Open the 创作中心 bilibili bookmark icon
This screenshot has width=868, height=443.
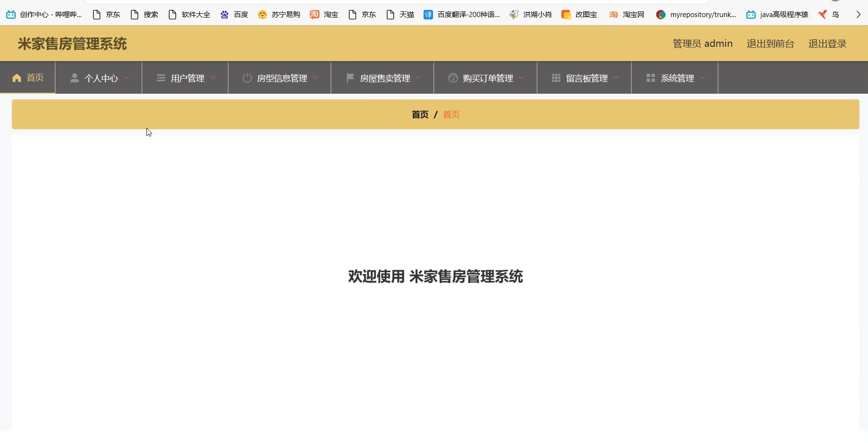(11, 15)
